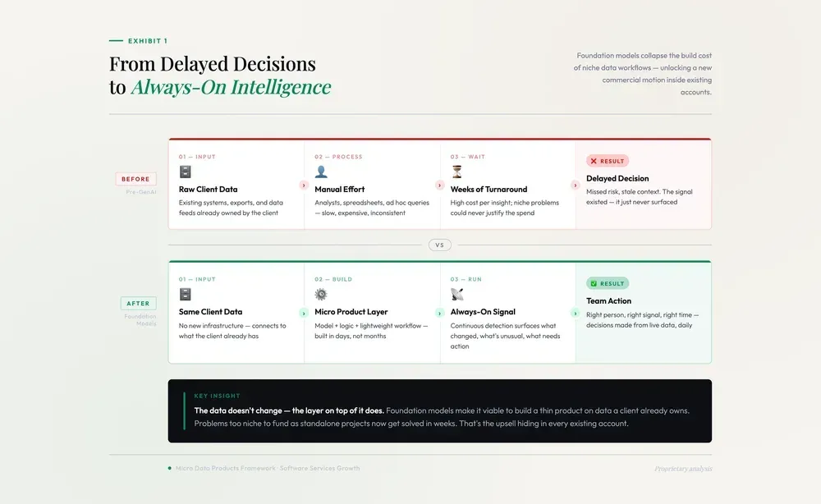Image resolution: width=821 pixels, height=504 pixels.
Task: Click the "02 — PROCESS" step label
Action: (x=338, y=157)
